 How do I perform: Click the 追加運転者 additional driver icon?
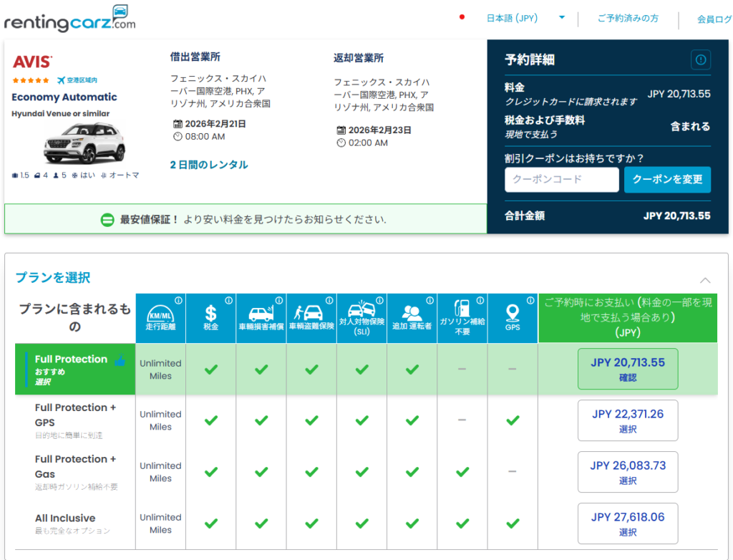(412, 313)
